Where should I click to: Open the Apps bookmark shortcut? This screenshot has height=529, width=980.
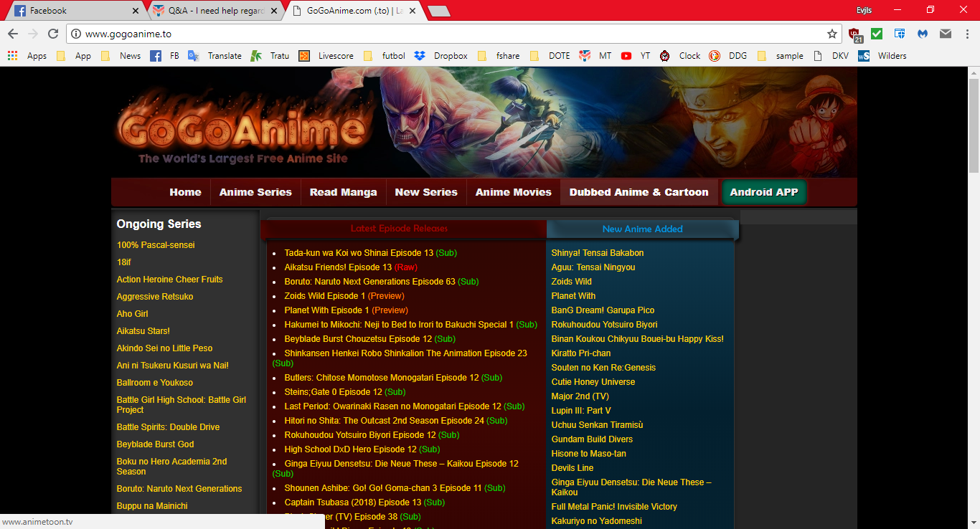(27, 56)
